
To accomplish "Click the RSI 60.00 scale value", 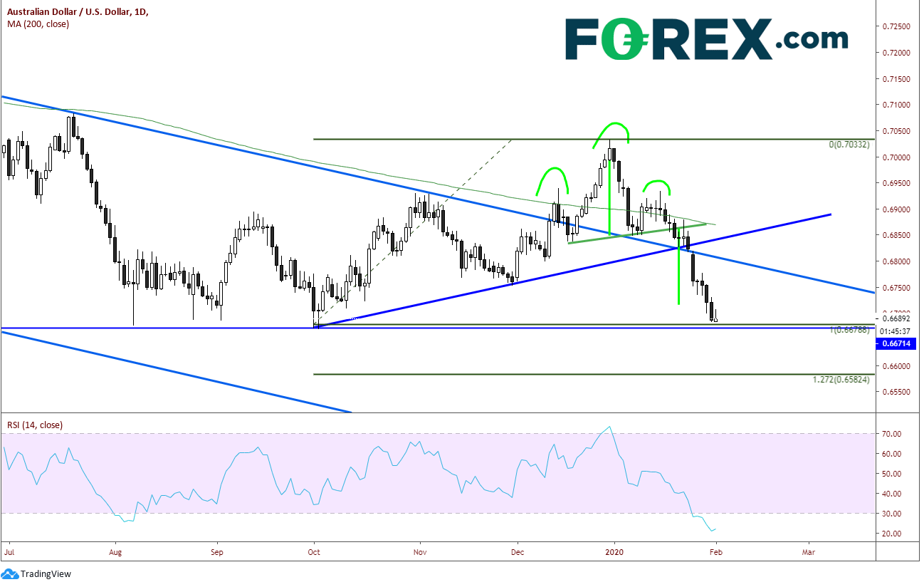I will click(x=892, y=454).
